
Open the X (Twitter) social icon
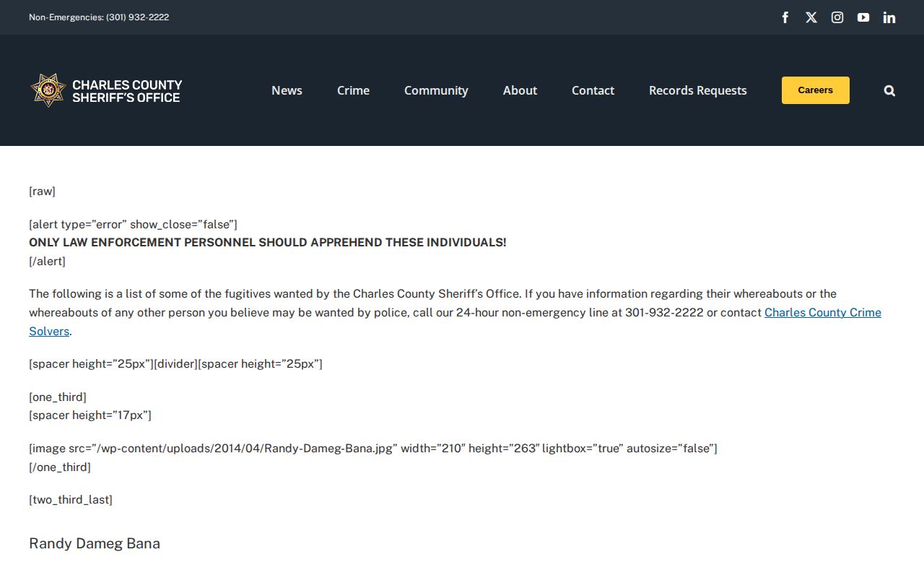click(811, 17)
